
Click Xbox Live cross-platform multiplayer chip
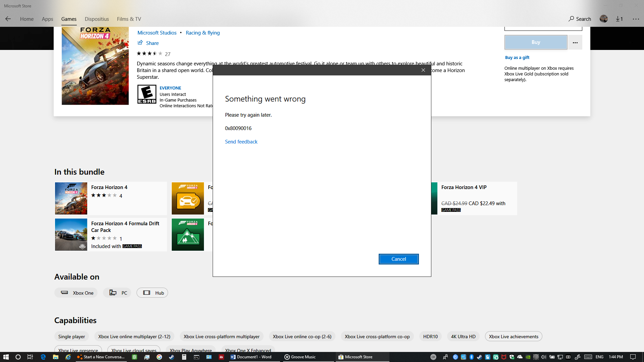pyautogui.click(x=222, y=337)
